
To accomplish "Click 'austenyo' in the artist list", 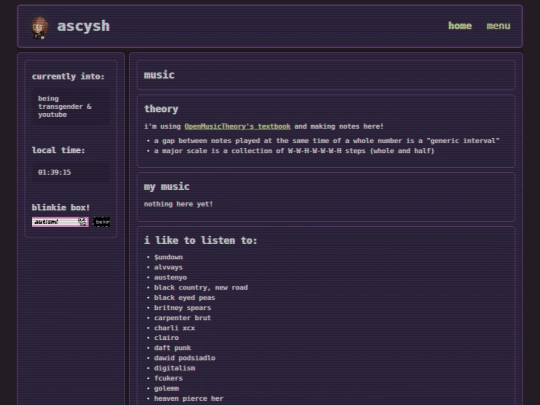I will tap(170, 278).
